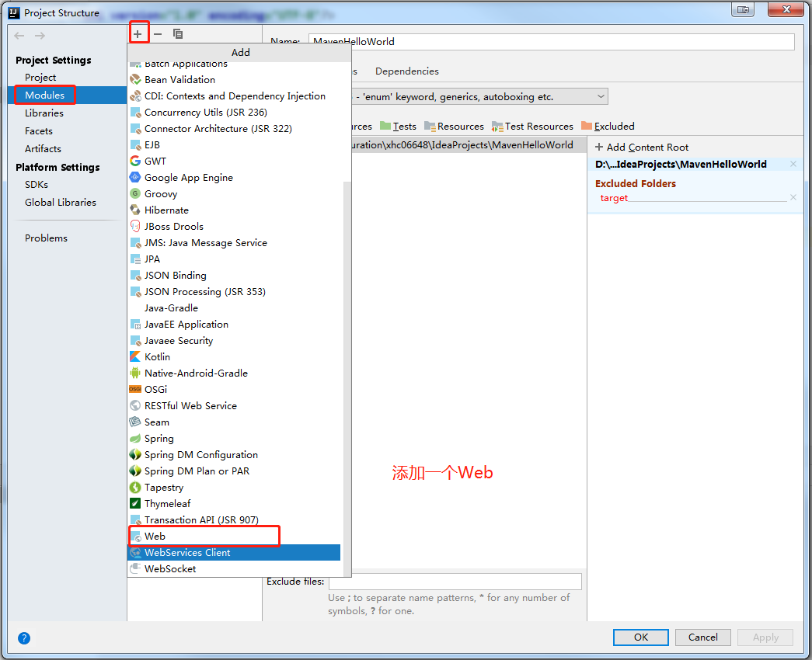Viewport: 812px width, 660px height.
Task: Click the Thymeleaf icon
Action: 135,504
